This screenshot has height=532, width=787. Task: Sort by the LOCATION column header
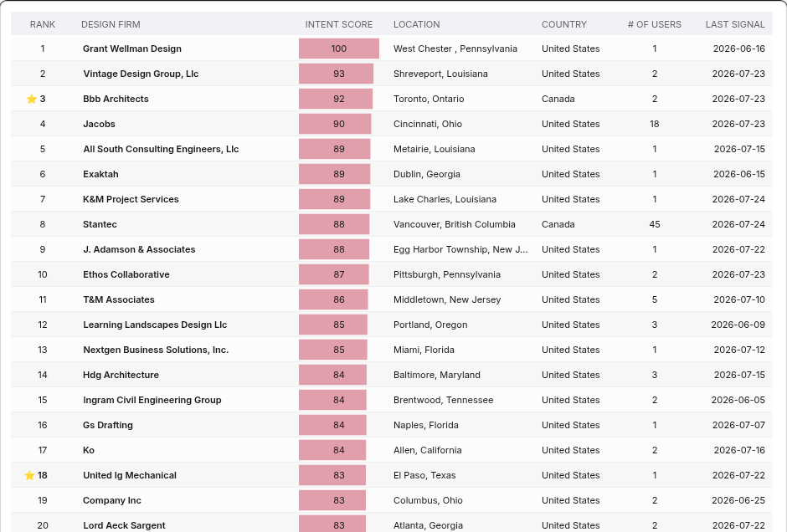tap(417, 24)
